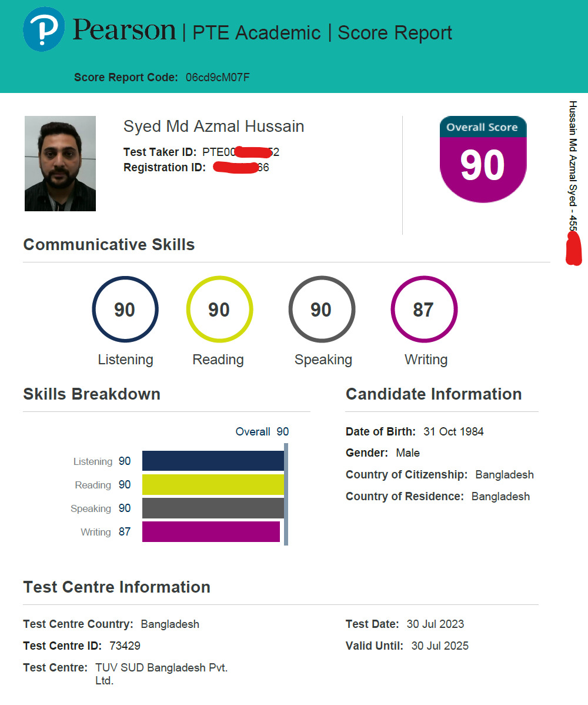The image size is (588, 705).
Task: Select the Writing 87 score circle
Action: click(x=424, y=310)
